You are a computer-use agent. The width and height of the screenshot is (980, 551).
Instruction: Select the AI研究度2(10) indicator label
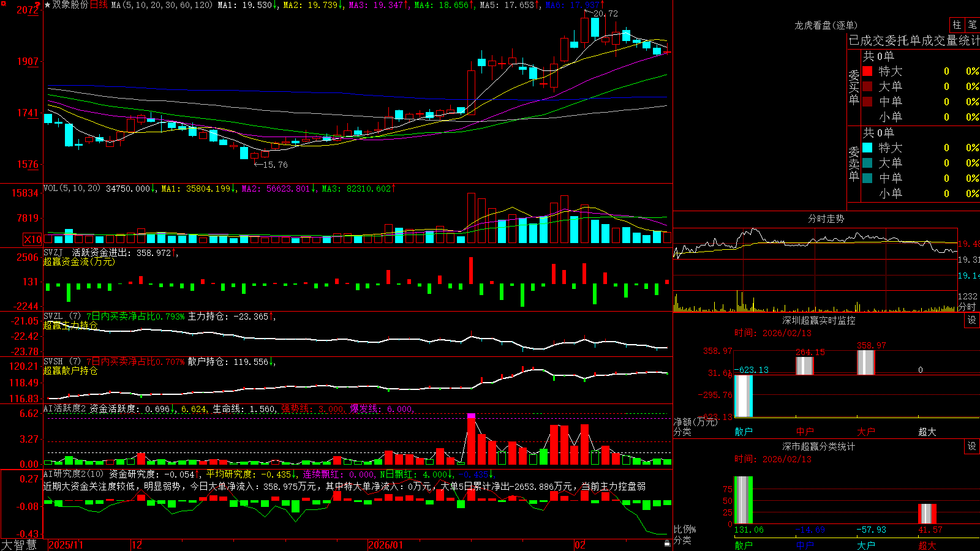(73, 474)
